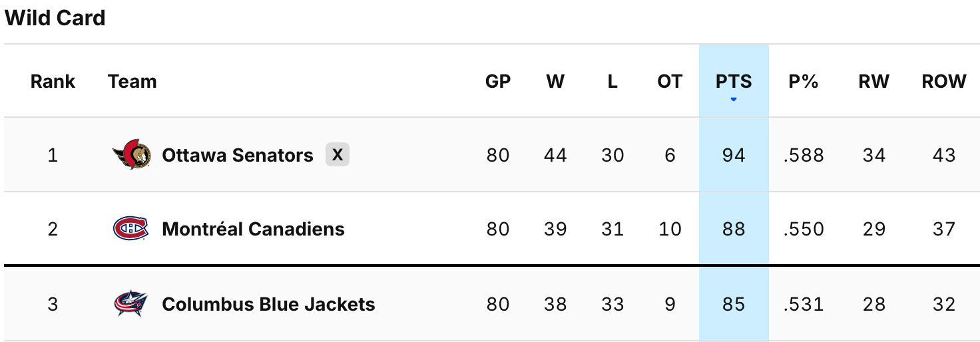Sort by the OT column header
The height and width of the screenshot is (342, 980).
coord(670,81)
